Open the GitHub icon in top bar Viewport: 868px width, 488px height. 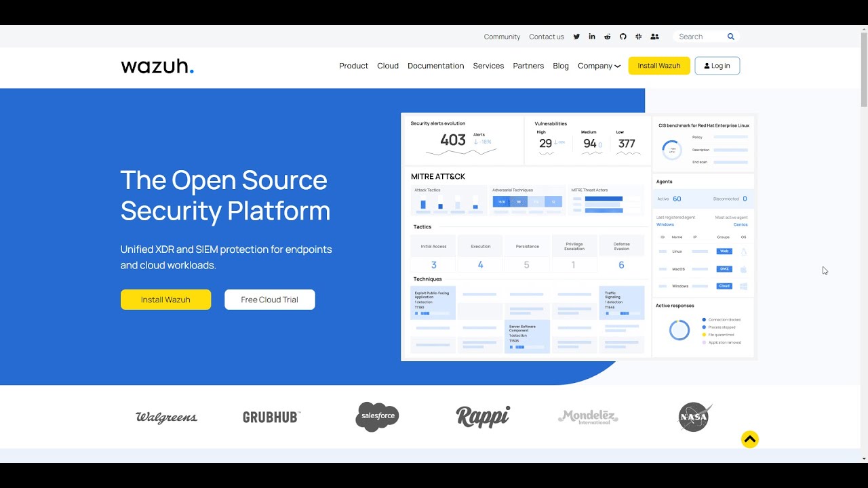pos(623,37)
